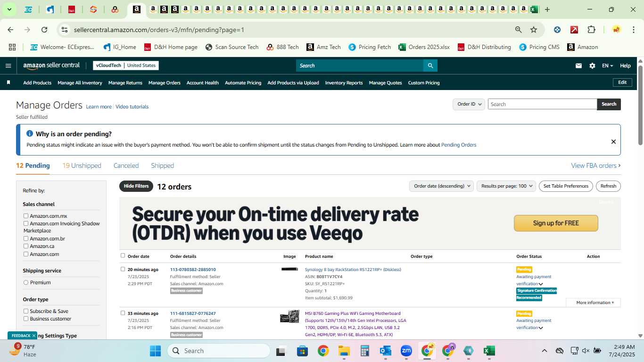Open the tab search dropdown arrow

tap(9, 9)
